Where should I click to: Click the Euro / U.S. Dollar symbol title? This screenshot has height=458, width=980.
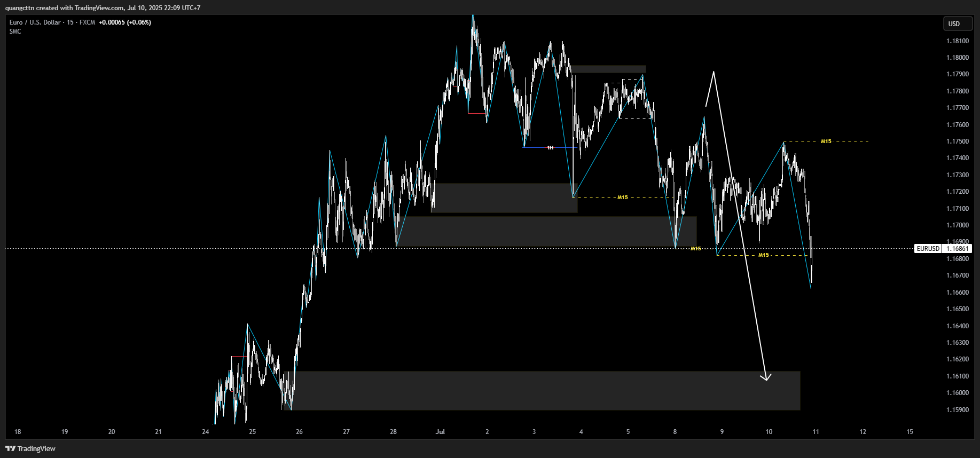pos(35,22)
